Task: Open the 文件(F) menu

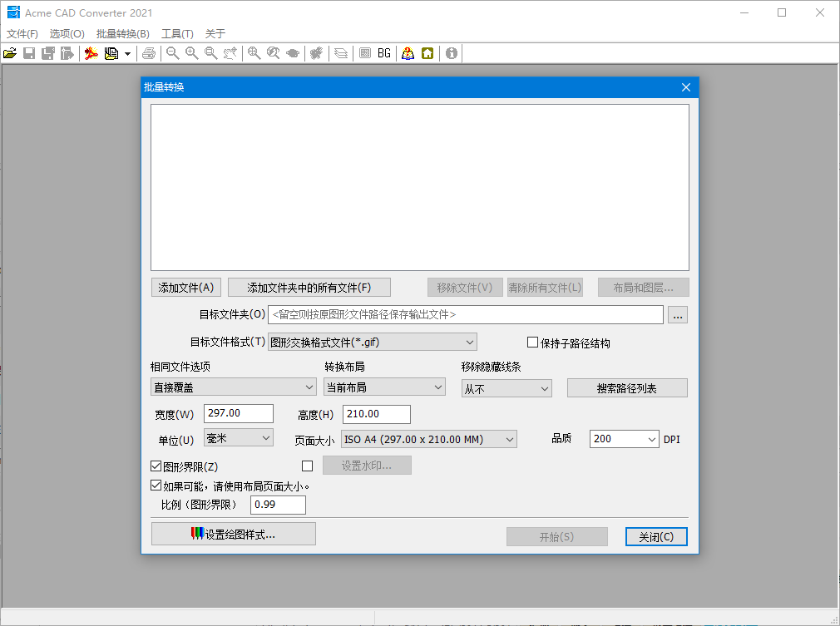Action: point(21,33)
